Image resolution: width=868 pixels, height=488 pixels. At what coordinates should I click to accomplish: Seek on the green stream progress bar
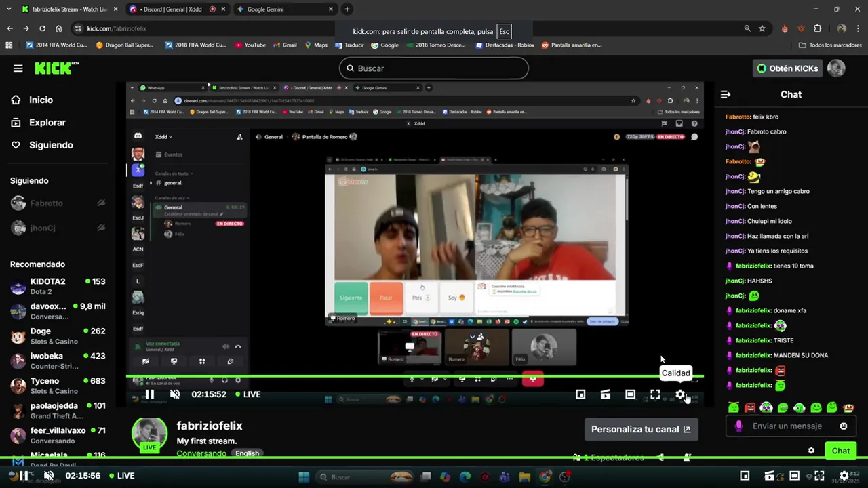click(414, 376)
